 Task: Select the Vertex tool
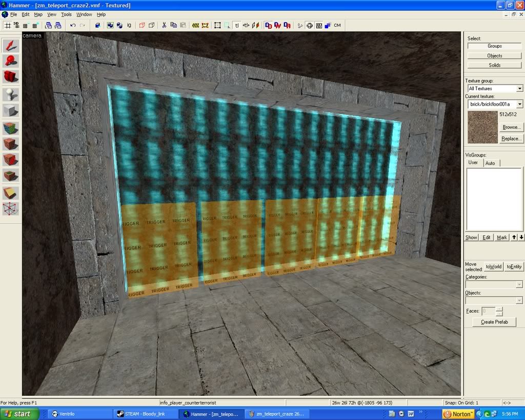click(x=11, y=209)
